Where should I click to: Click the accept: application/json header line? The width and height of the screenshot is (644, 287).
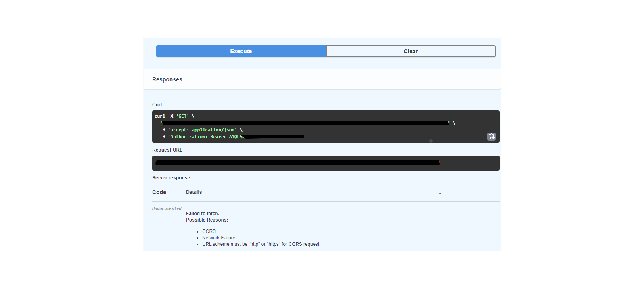(201, 130)
